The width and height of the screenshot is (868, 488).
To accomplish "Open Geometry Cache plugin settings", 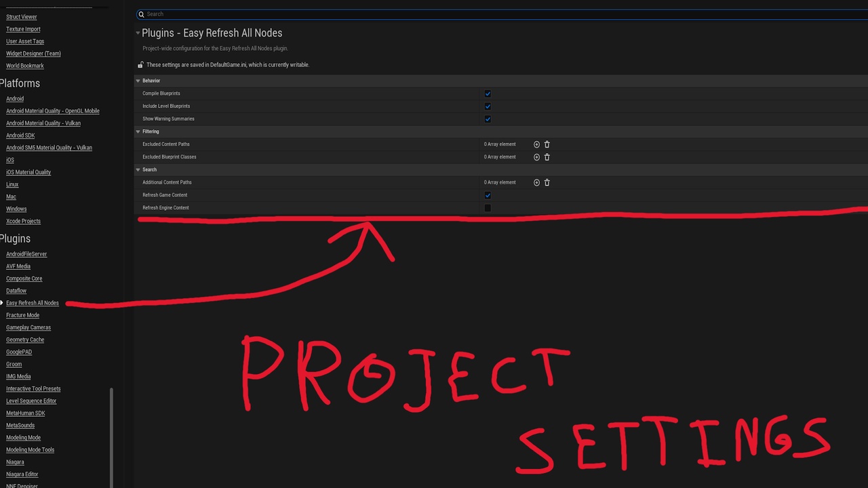I will pyautogui.click(x=25, y=340).
